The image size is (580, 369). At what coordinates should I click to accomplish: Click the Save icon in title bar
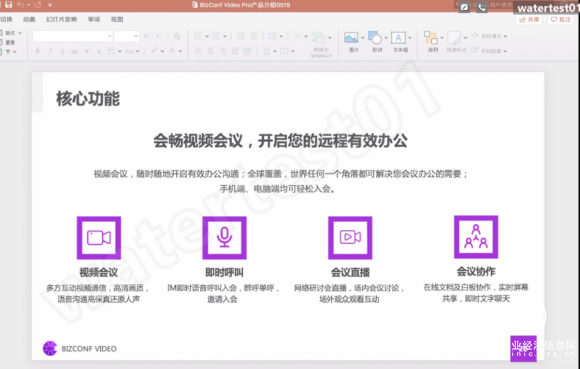click(8, 4)
